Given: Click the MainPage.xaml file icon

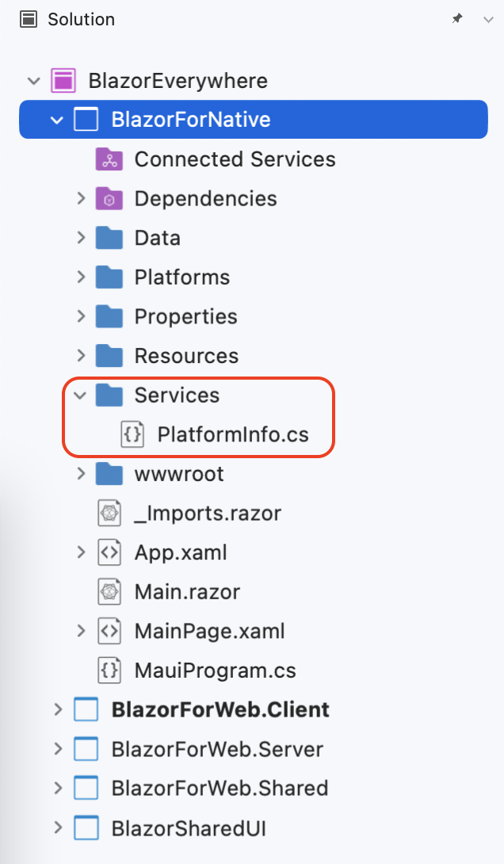Looking at the screenshot, I should pos(109,631).
